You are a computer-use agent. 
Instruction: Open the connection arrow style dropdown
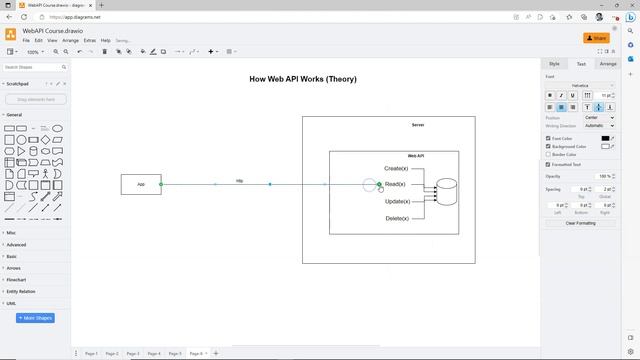179,52
